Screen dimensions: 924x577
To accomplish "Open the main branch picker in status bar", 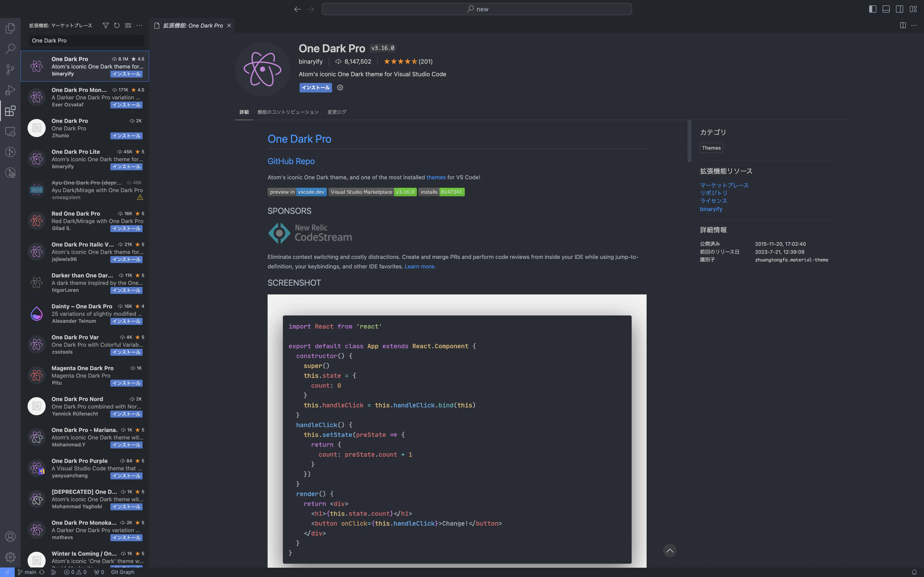I will [x=27, y=572].
